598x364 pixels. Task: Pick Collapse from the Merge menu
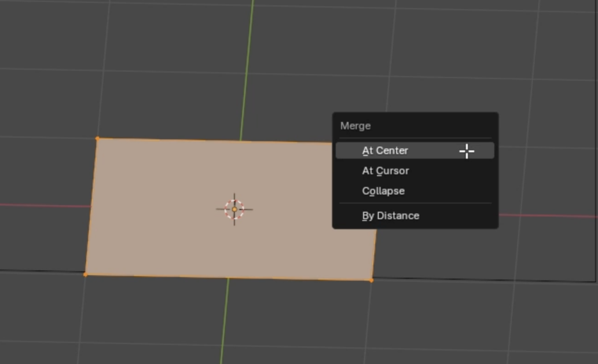pos(415,191)
